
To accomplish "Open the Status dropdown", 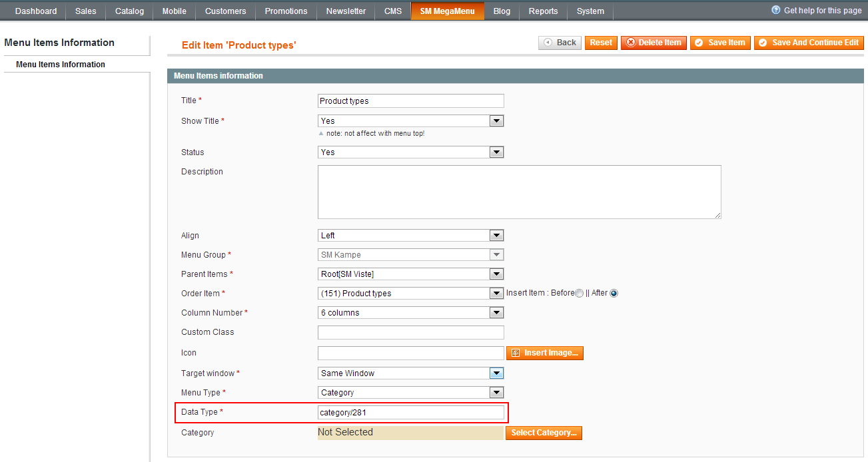I will pyautogui.click(x=411, y=152).
